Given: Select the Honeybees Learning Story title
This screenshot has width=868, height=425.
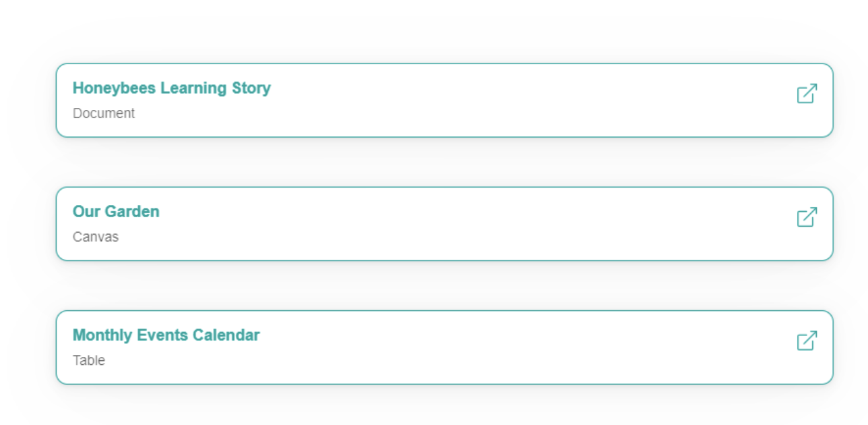Looking at the screenshot, I should [171, 88].
